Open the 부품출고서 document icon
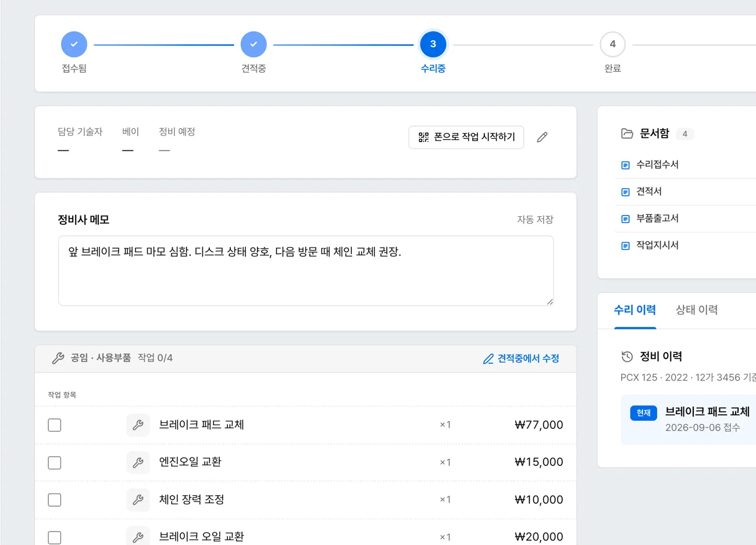Image resolution: width=756 pixels, height=545 pixels. (x=626, y=218)
